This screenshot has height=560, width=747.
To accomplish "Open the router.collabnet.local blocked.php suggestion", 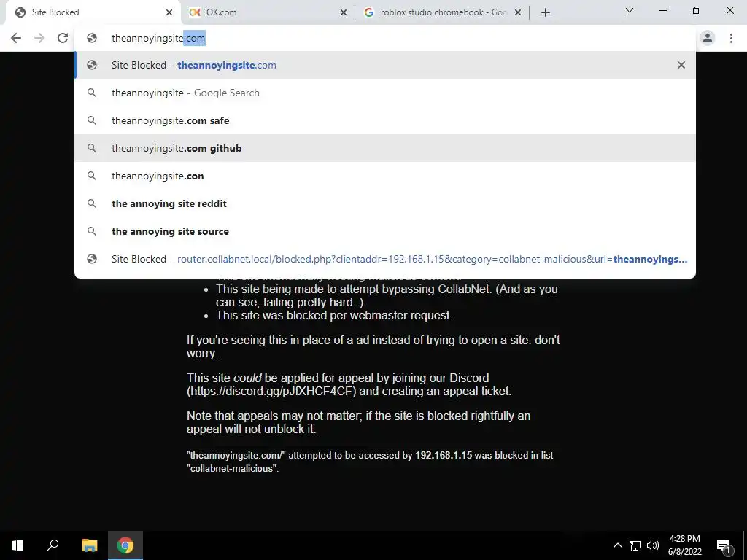I will click(x=385, y=259).
